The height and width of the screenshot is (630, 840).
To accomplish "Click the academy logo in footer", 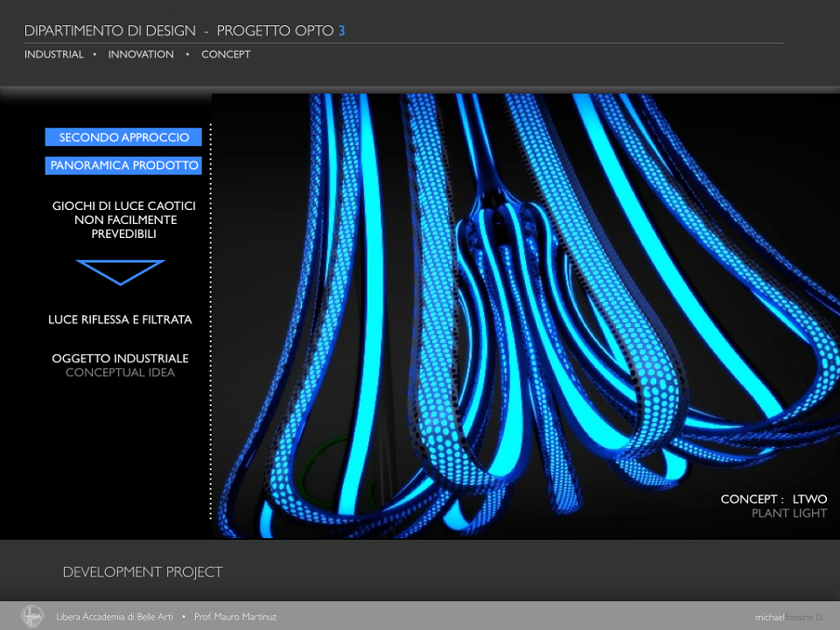I will click(32, 616).
